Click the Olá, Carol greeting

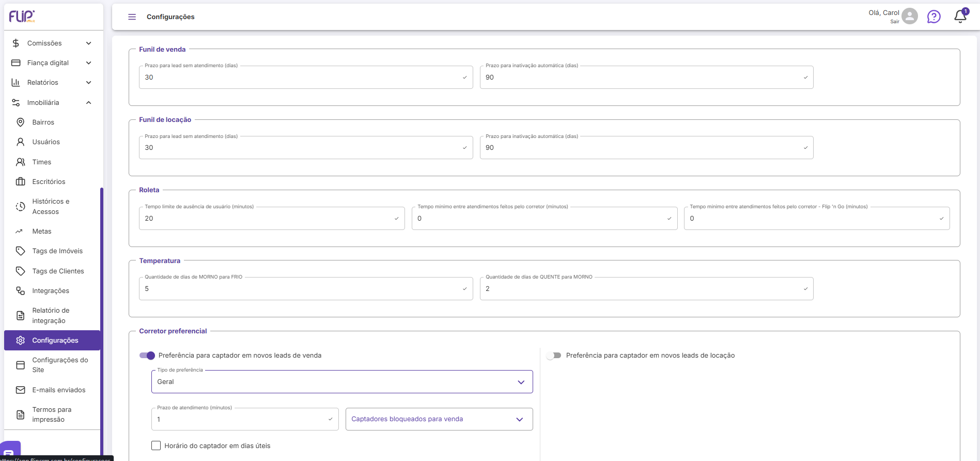tap(884, 13)
